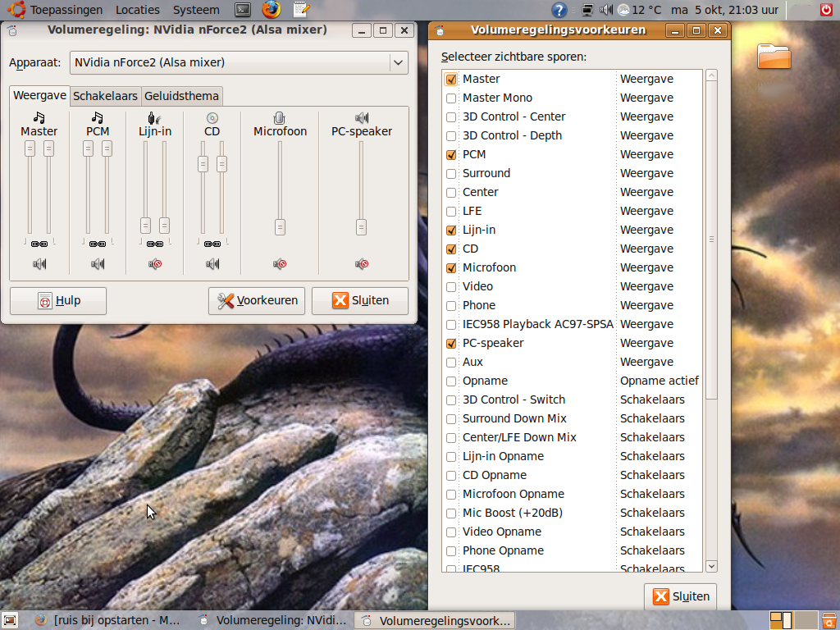Click the Hulp button
Viewport: 840px width, 630px height.
58,301
